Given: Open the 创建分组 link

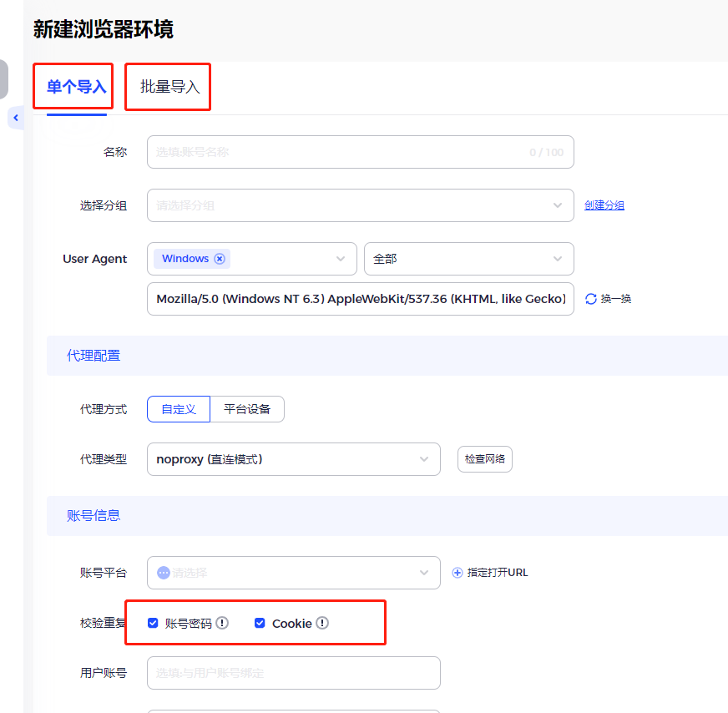Looking at the screenshot, I should coord(604,205).
